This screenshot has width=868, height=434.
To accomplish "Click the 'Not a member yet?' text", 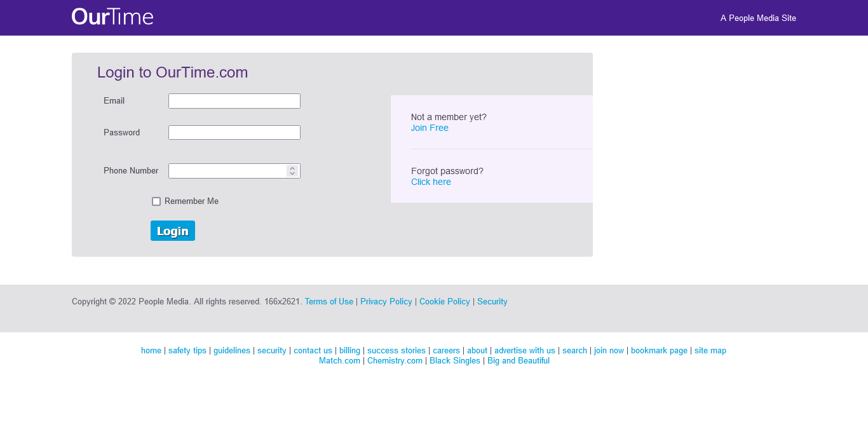I will [449, 117].
